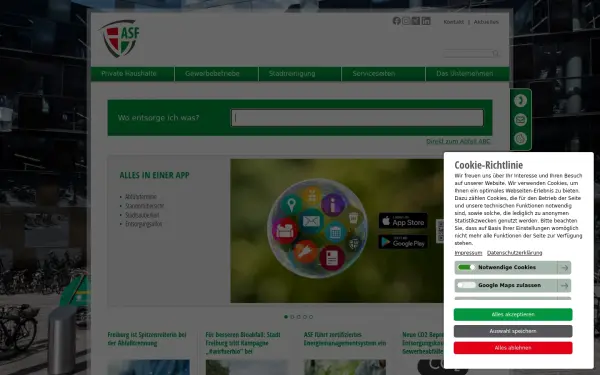Expand details arrow for Notwendige Cookies
Viewport: 600px width, 375px height.
click(564, 268)
